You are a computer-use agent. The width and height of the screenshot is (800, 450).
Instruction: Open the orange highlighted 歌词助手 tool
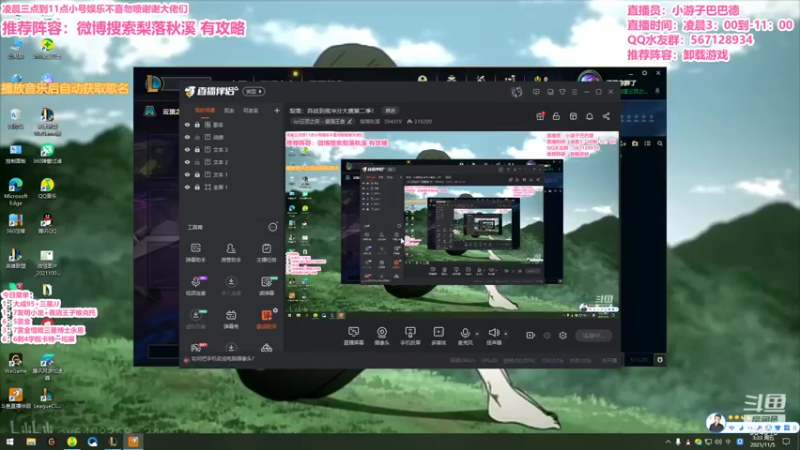[266, 319]
